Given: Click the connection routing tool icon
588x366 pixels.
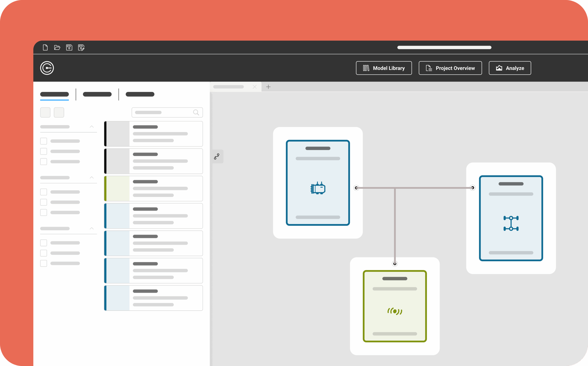Looking at the screenshot, I should tap(217, 157).
